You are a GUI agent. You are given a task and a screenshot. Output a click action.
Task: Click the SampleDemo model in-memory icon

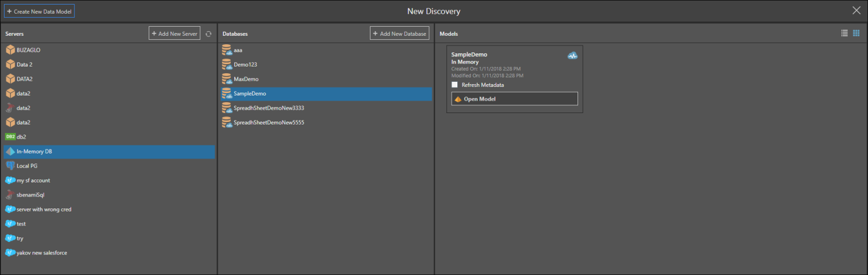pos(572,56)
